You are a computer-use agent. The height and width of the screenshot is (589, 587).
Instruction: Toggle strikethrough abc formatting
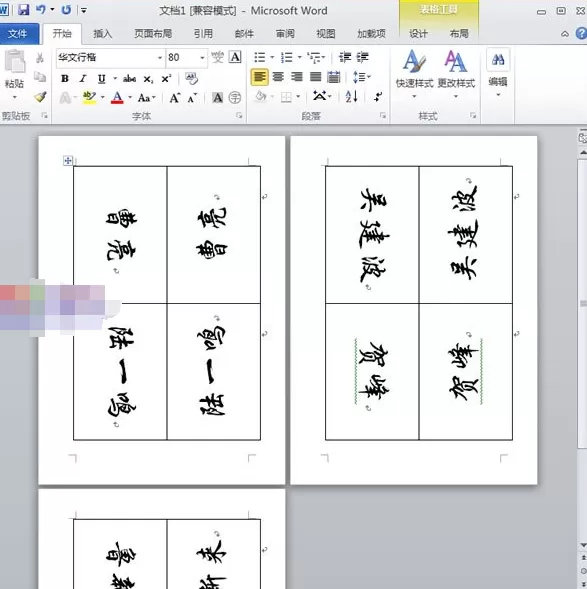129,79
